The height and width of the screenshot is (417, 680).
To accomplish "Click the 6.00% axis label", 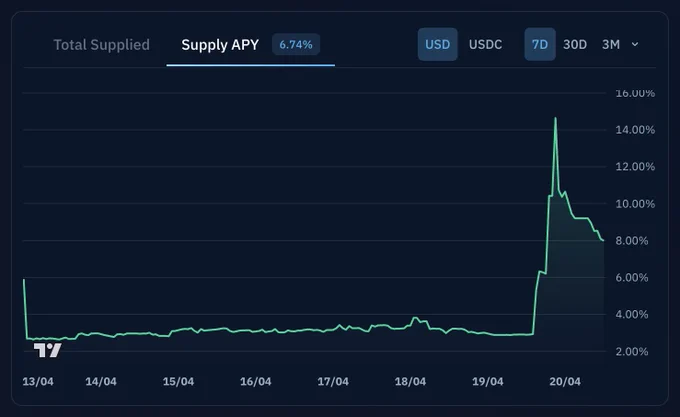I will (x=631, y=277).
